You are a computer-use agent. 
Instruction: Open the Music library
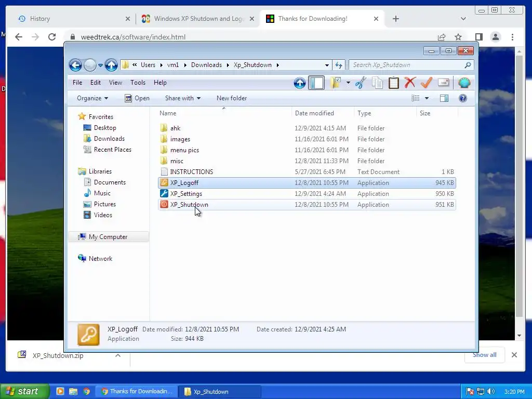(x=102, y=193)
